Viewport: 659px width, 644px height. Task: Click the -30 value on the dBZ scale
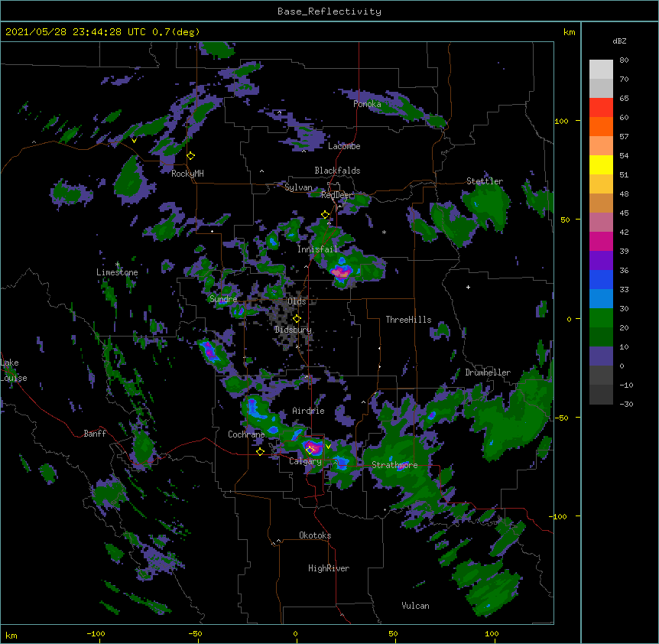click(626, 404)
